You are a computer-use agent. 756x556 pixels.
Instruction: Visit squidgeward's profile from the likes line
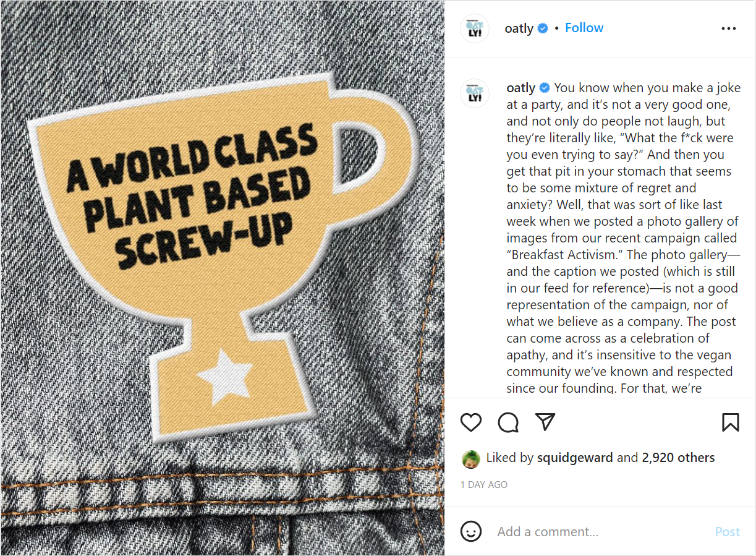(575, 458)
